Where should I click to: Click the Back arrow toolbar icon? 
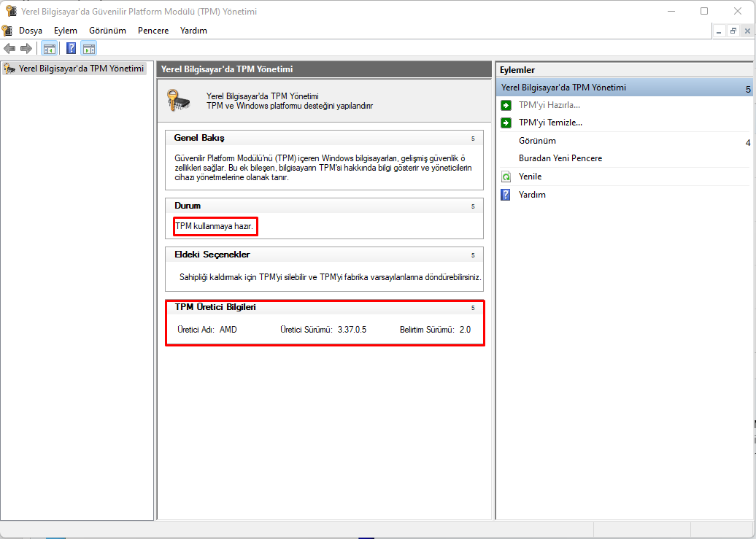point(9,48)
